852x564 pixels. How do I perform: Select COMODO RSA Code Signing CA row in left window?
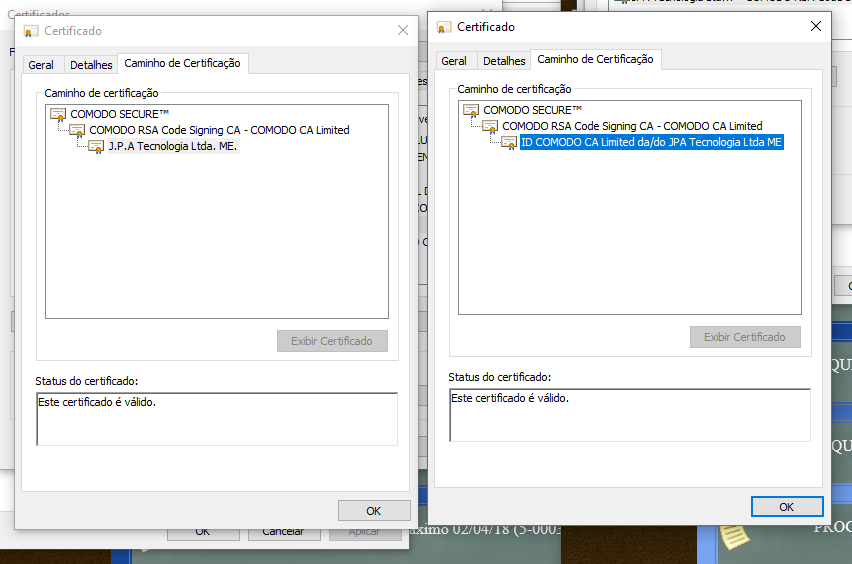point(220,130)
